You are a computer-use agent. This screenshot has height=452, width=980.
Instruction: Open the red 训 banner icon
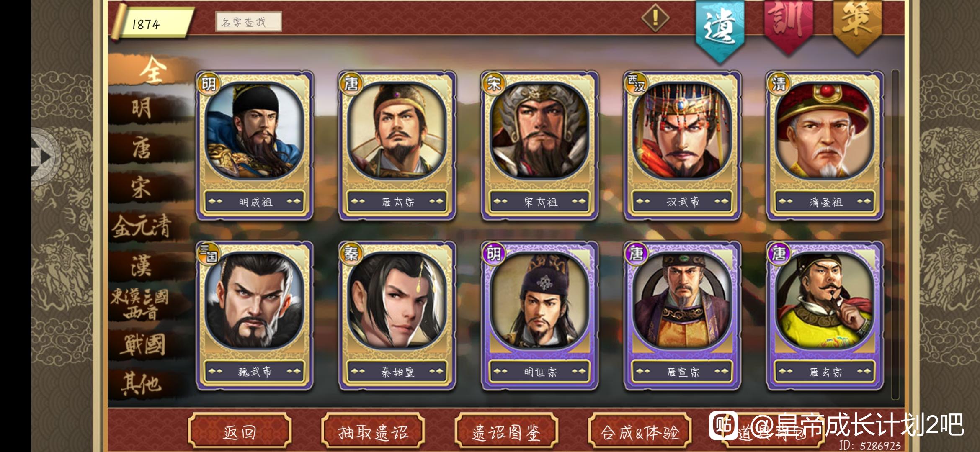pos(789,25)
